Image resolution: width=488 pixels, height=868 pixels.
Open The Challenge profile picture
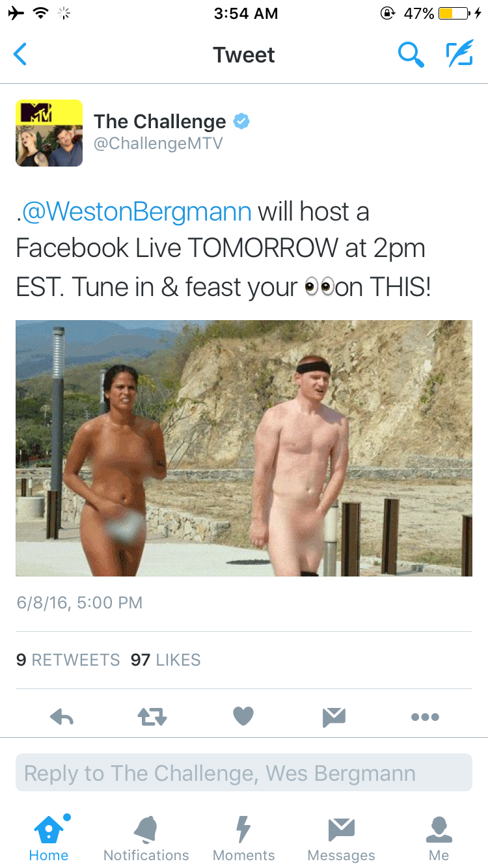pos(49,133)
